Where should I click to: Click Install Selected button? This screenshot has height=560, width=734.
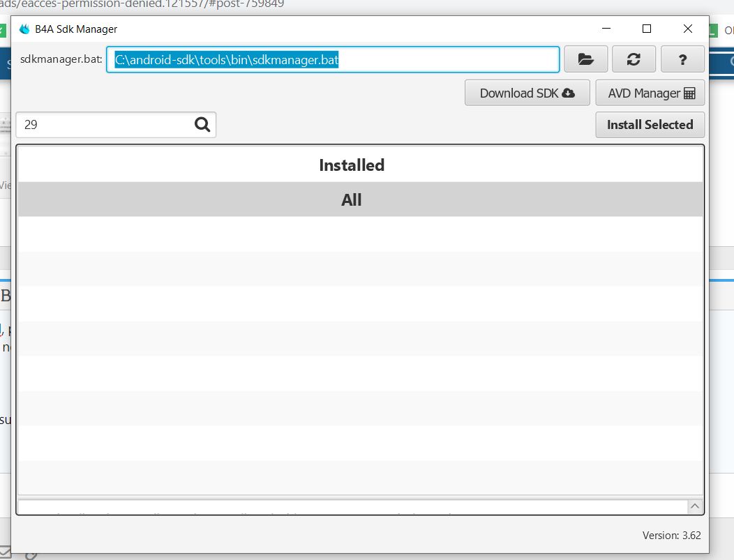(650, 124)
